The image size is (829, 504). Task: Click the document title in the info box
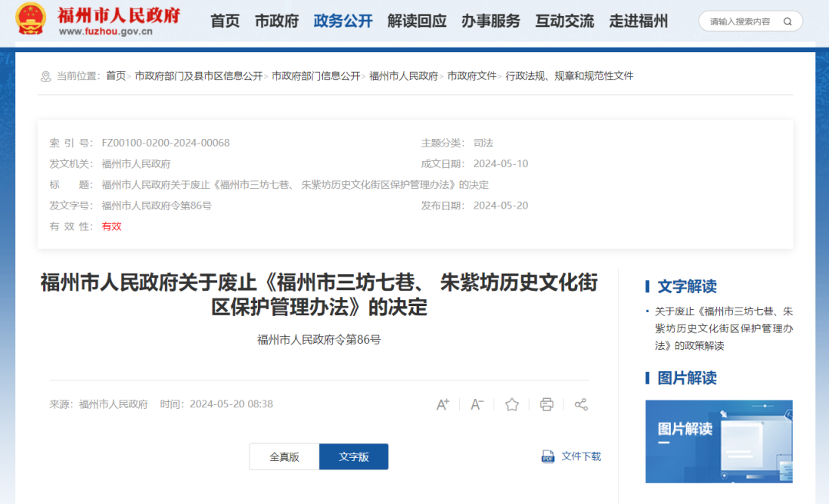tap(295, 185)
